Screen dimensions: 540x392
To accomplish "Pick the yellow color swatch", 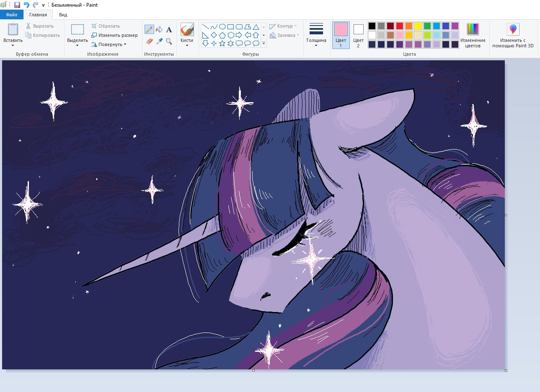I will coord(418,26).
